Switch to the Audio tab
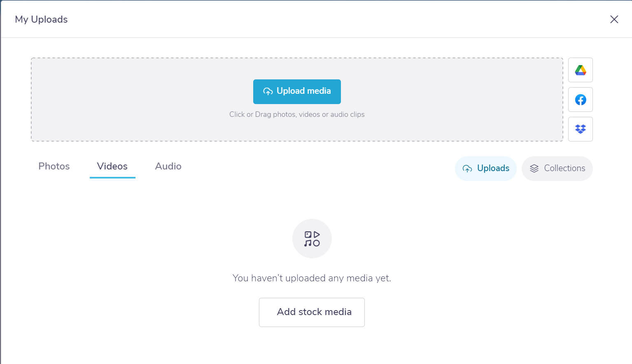The width and height of the screenshot is (632, 364). pyautogui.click(x=168, y=166)
